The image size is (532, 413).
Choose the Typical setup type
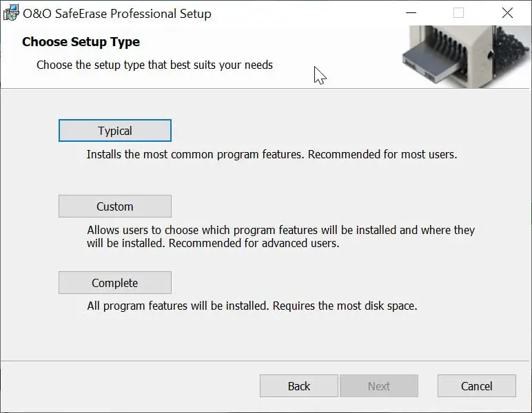pyautogui.click(x=115, y=131)
